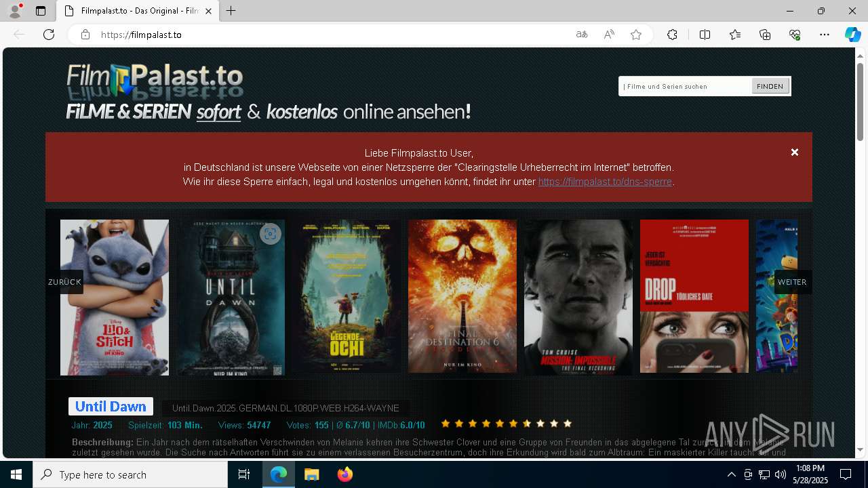Open the Drop poster
This screenshot has width=868, height=488.
click(694, 296)
